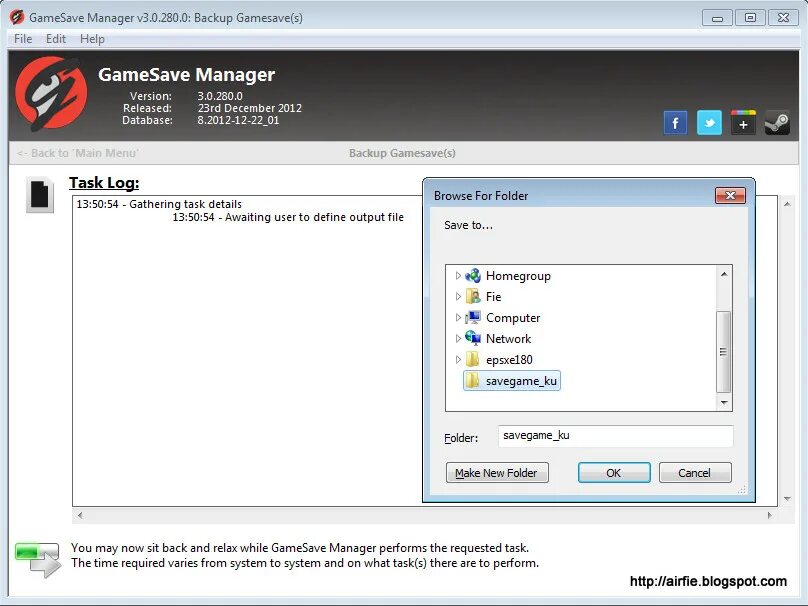Click the Twitter bird icon
The image size is (808, 606).
point(709,122)
